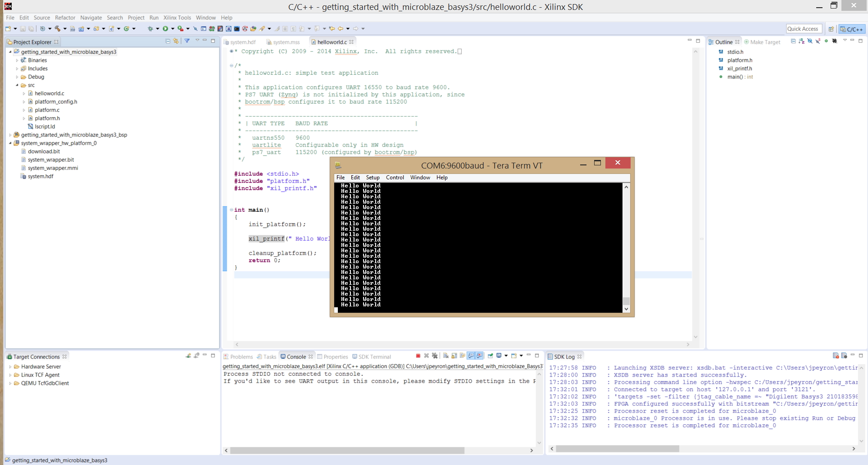
Task: Open the Xilinx Tools menu
Action: tap(177, 18)
